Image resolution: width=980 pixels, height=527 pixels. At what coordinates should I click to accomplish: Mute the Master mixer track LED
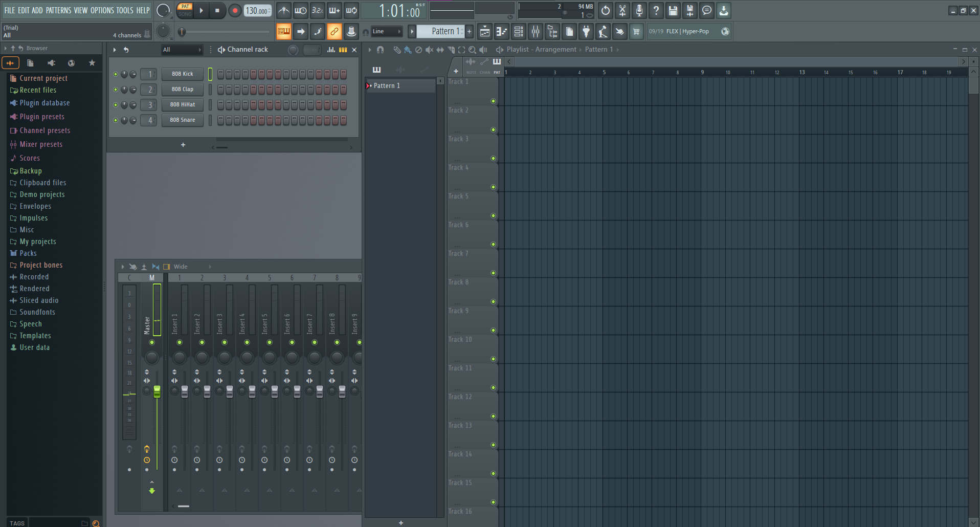[x=152, y=342]
